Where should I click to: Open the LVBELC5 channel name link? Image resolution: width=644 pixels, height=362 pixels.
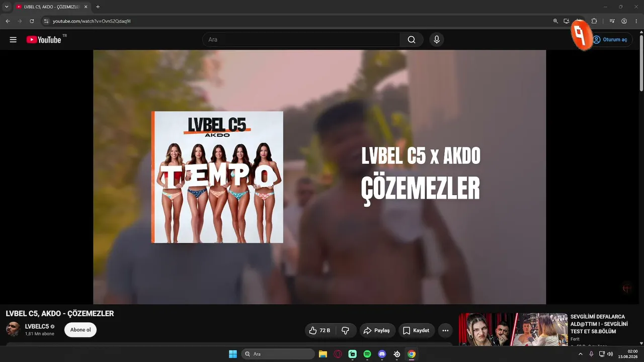coord(37,326)
